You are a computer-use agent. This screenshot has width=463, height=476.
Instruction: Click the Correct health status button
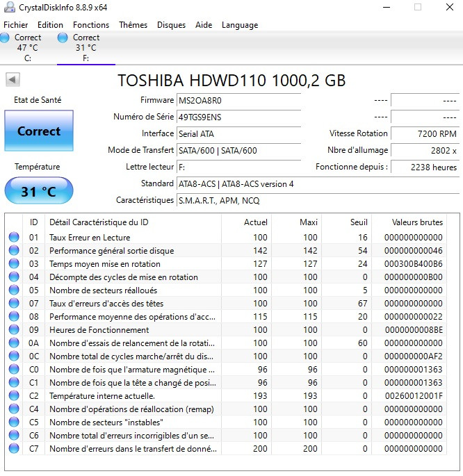[39, 131]
